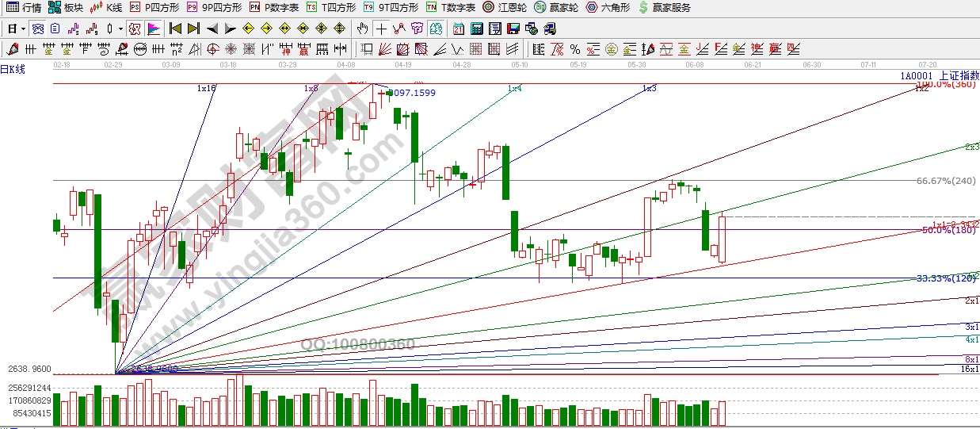The image size is (980, 429).
Task: Expand the 日 period dropdown arrow
Action: click(22, 29)
